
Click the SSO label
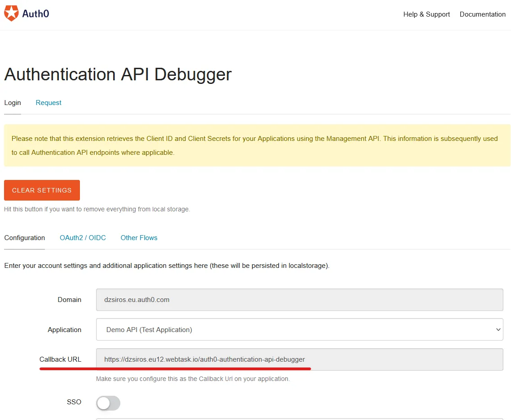pyautogui.click(x=74, y=402)
